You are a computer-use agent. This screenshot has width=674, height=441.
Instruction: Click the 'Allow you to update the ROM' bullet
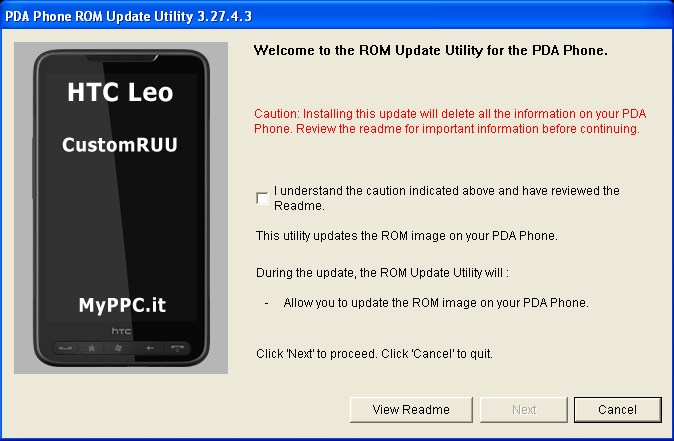tap(436, 303)
